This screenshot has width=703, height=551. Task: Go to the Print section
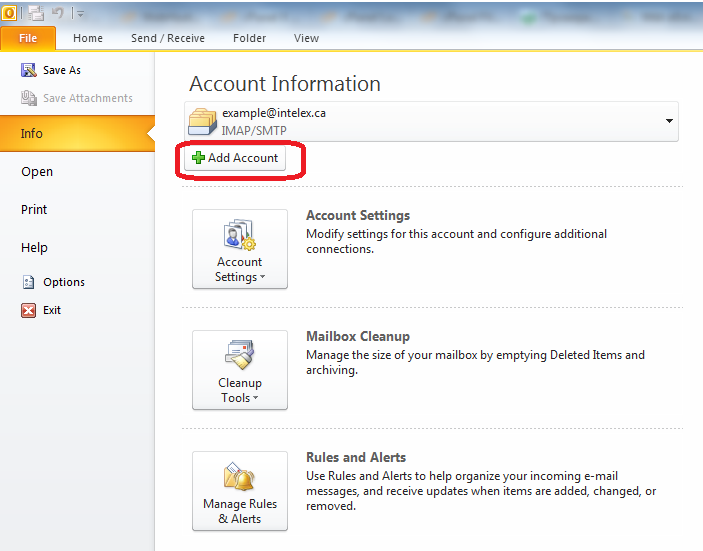(x=34, y=209)
